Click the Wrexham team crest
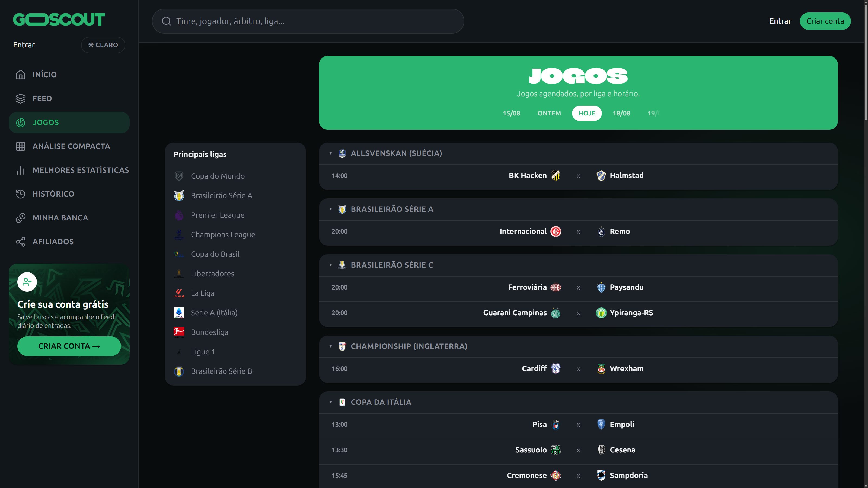 pyautogui.click(x=601, y=368)
